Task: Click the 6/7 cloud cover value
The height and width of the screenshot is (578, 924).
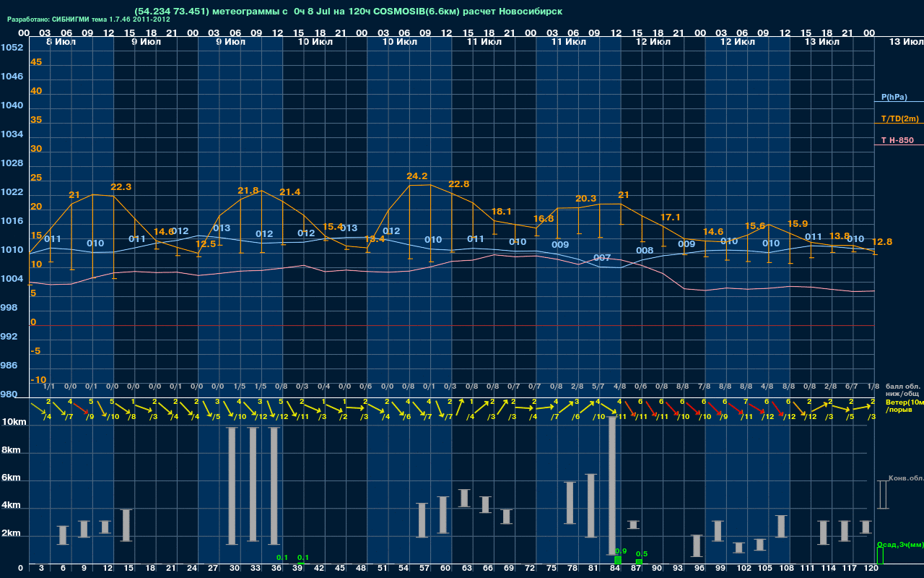Action: pos(852,387)
